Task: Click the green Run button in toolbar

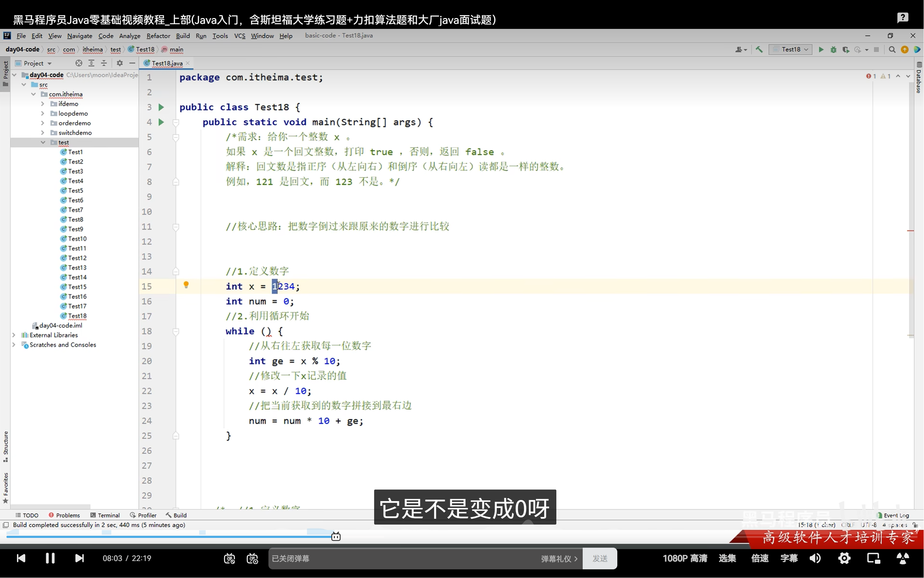Action: pyautogui.click(x=820, y=50)
